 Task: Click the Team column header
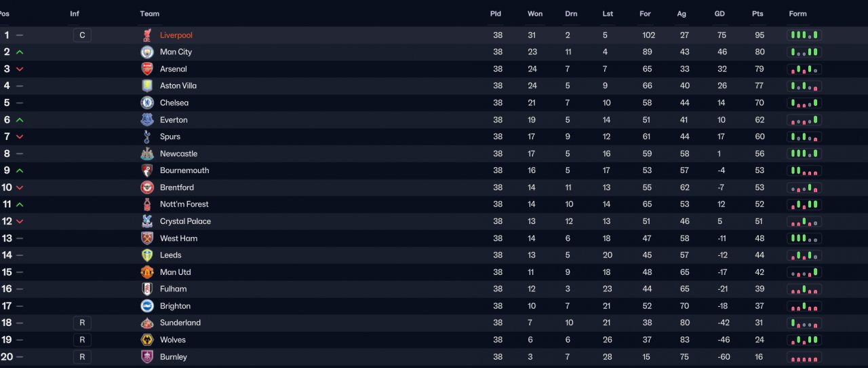click(150, 14)
